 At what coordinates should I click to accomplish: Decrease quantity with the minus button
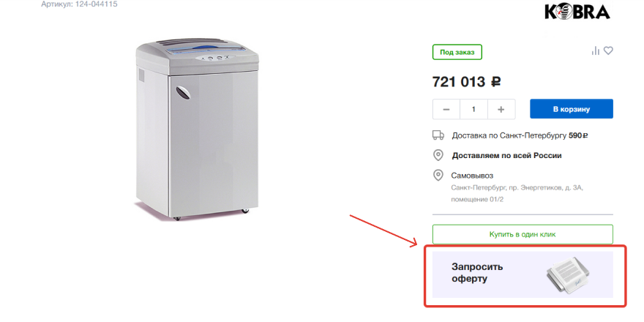pos(446,109)
